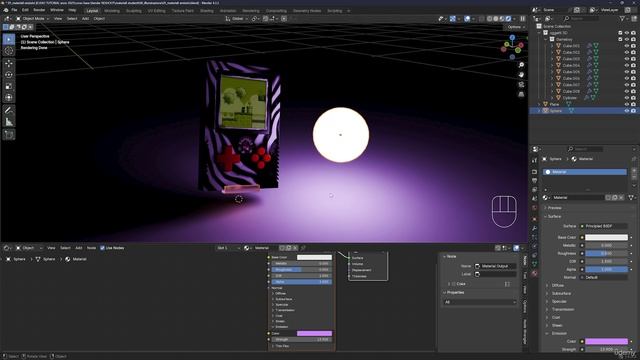The width and height of the screenshot is (640, 360).
Task: Open the viewport Options dropdown
Action: coord(516,27)
